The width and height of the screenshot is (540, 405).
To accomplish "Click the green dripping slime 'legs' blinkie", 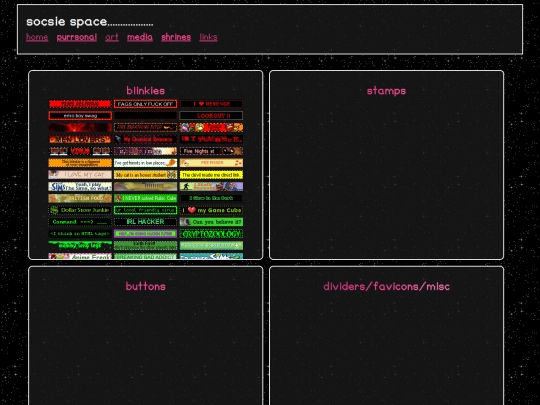I will pos(80,246).
